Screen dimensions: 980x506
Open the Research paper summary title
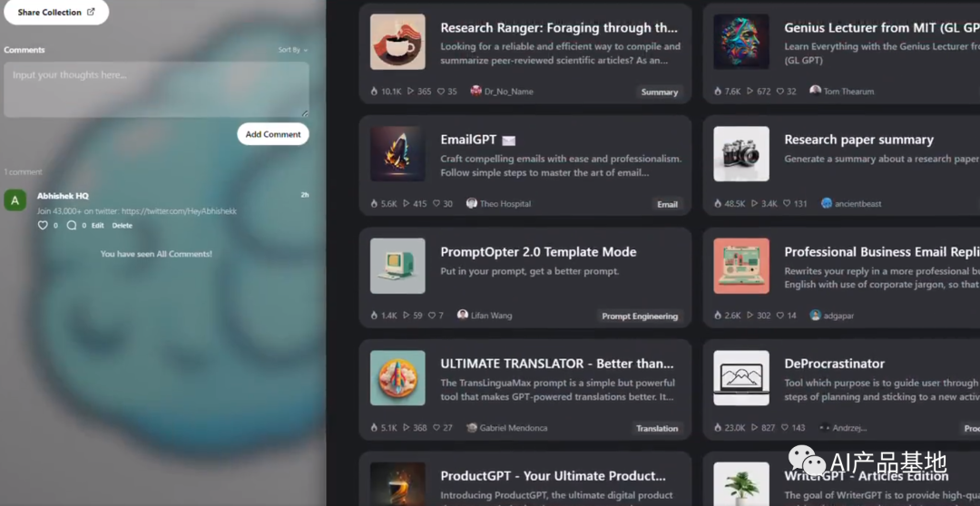(858, 140)
